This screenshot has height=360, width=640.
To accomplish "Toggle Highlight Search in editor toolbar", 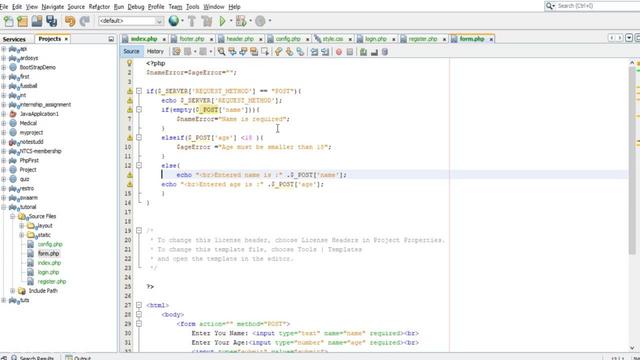I will (x=254, y=52).
